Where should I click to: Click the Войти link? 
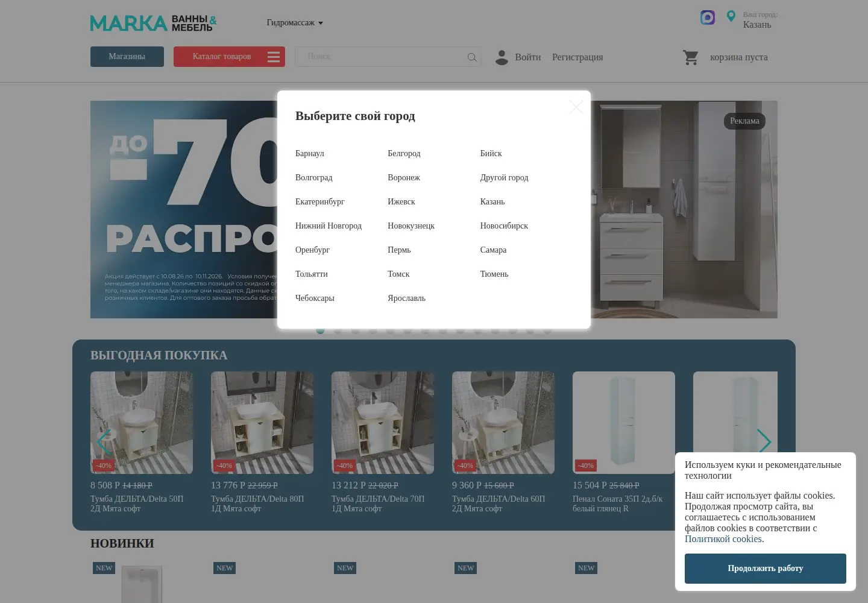pyautogui.click(x=528, y=57)
